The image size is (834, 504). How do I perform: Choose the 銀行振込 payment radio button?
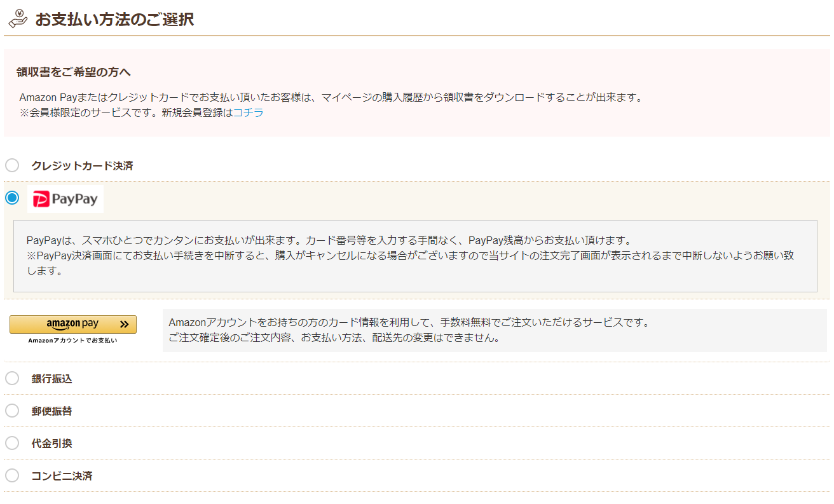tap(12, 379)
